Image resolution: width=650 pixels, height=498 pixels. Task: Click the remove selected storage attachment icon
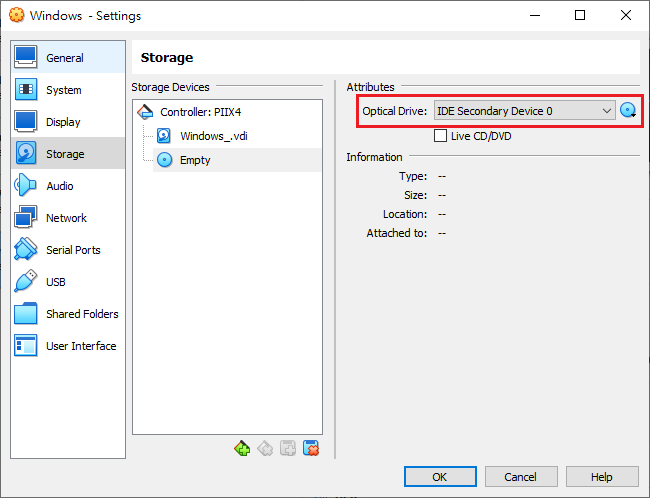point(311,449)
